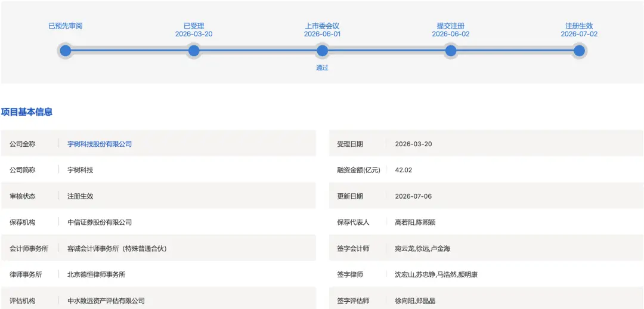The image size is (644, 309).
Task: Click the 项目基本信息 section heading
Action: pos(27,112)
